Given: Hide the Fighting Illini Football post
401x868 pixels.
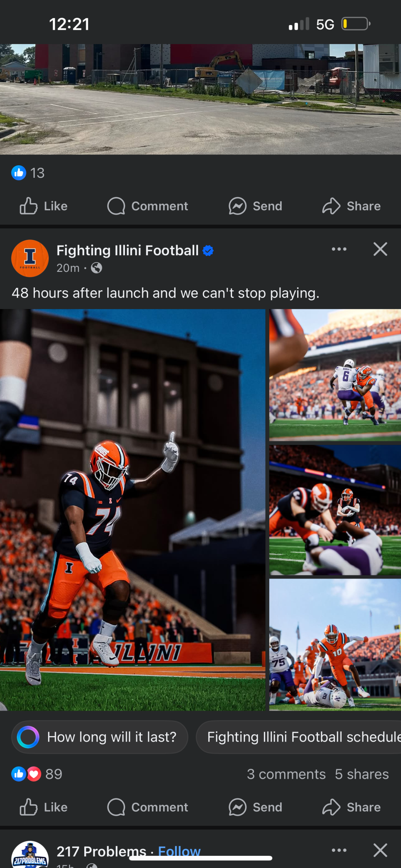Looking at the screenshot, I should (x=380, y=249).
